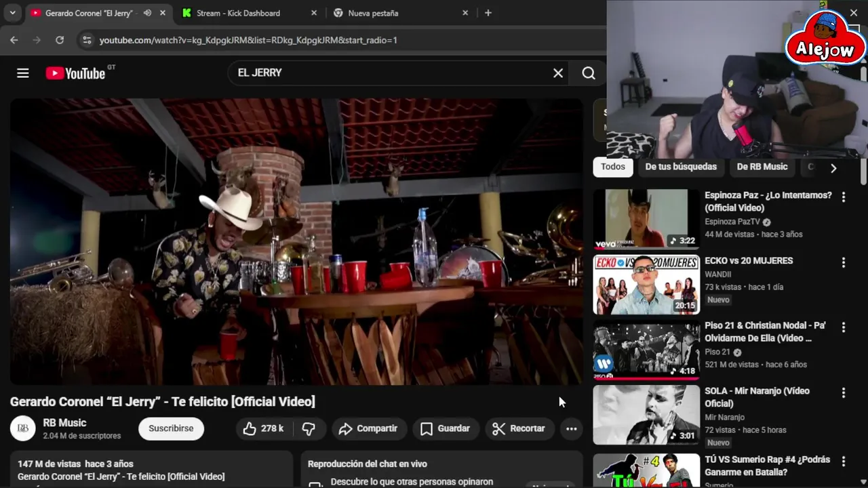Like the video with thumbs-up 278 k

point(264,428)
